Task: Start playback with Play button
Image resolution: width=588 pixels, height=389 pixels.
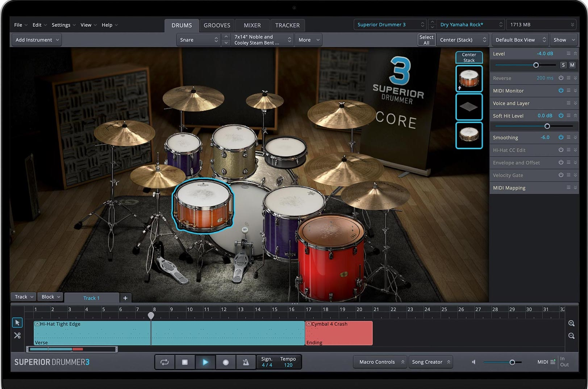Action: click(205, 362)
